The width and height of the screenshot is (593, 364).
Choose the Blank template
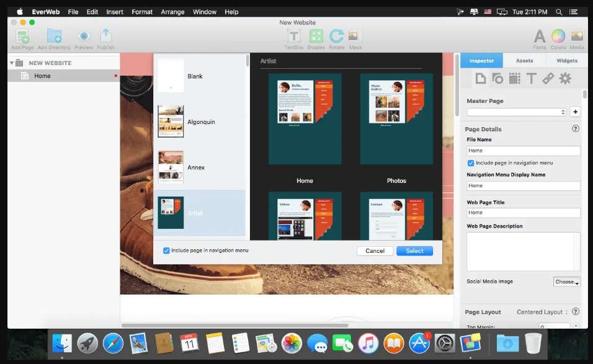199,76
